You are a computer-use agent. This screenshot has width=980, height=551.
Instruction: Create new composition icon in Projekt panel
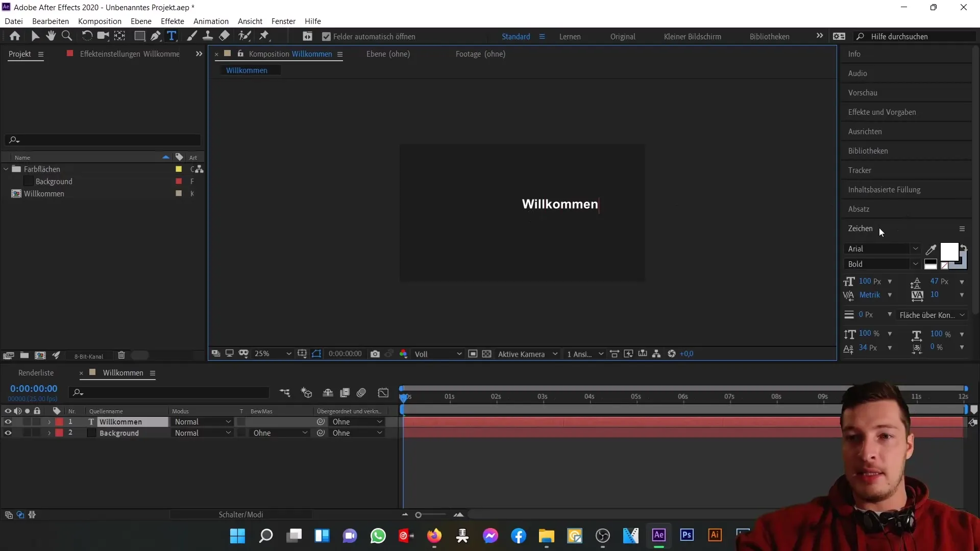tap(40, 356)
